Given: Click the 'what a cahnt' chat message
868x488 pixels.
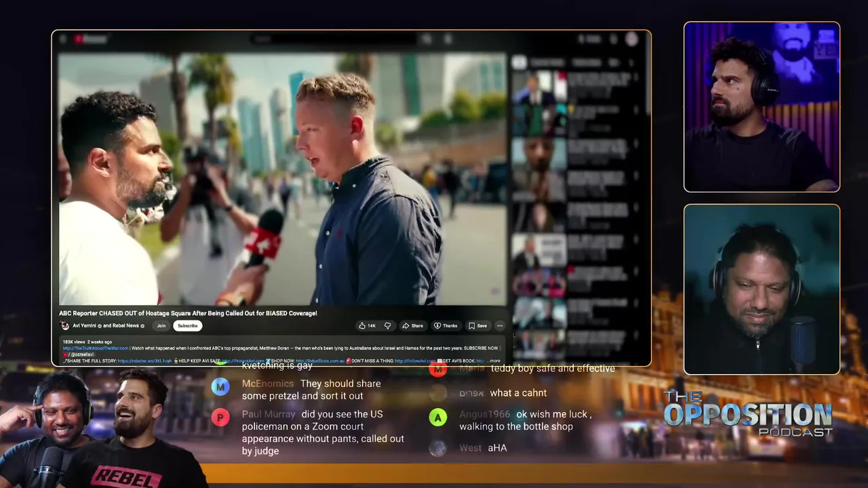Looking at the screenshot, I should click(x=518, y=393).
